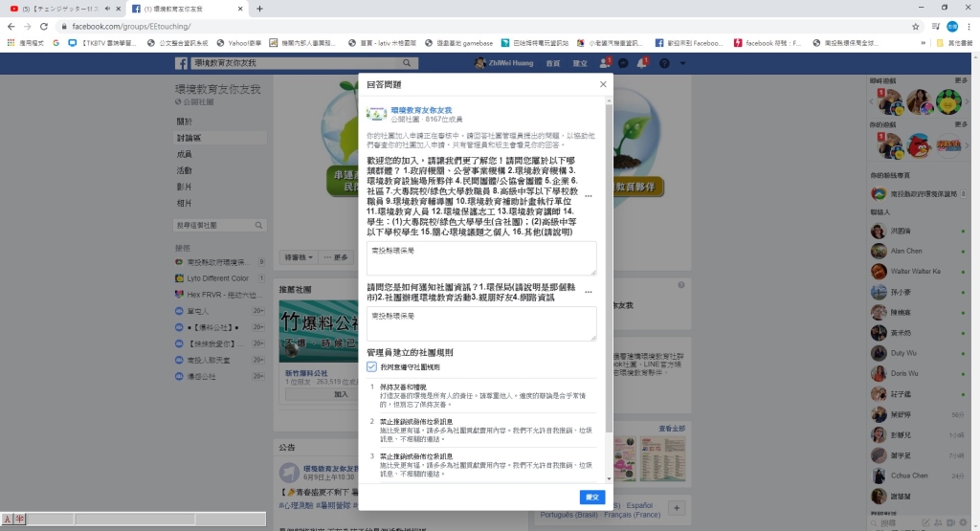Click dialog scrollbar's down arrow

click(x=609, y=478)
